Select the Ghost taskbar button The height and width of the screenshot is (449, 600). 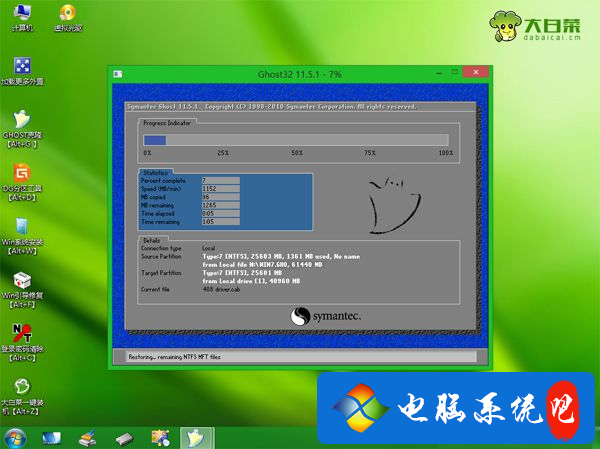pyautogui.click(x=197, y=438)
